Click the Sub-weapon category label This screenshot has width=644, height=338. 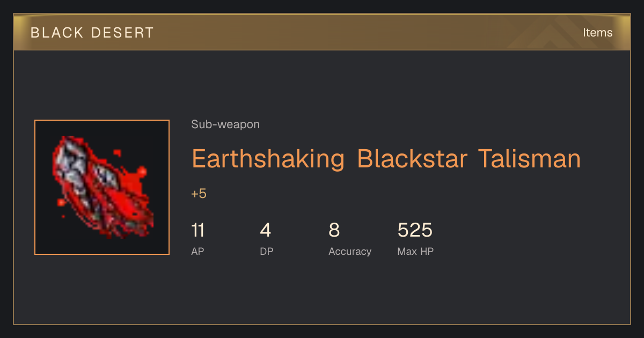click(x=225, y=124)
